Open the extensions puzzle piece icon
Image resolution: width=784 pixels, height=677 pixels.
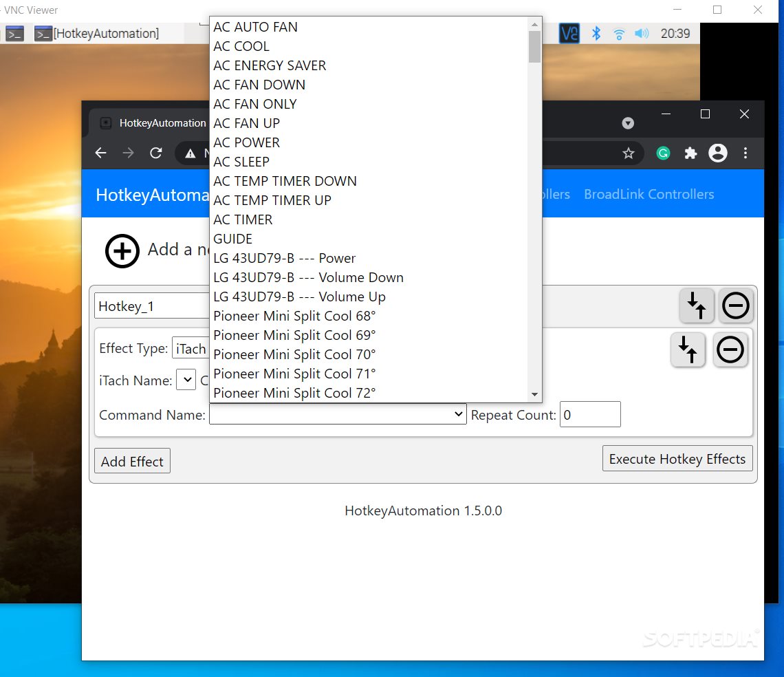[690, 153]
